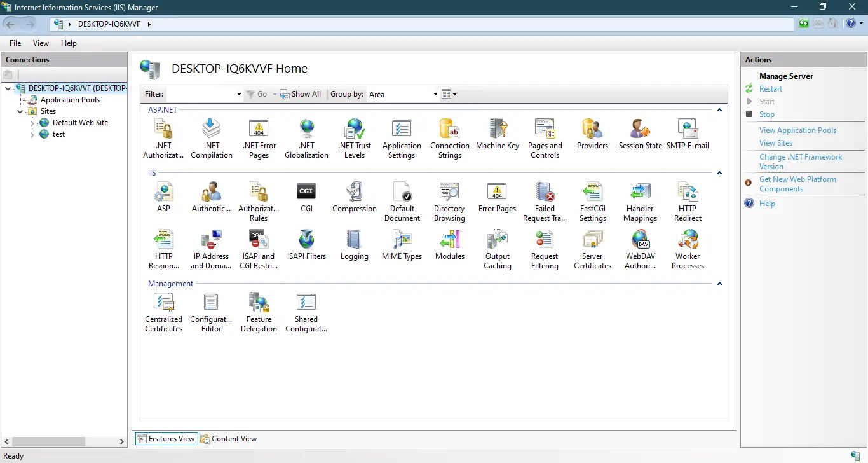This screenshot has width=868, height=463.
Task: Open Directory Browsing feature
Action: [449, 202]
